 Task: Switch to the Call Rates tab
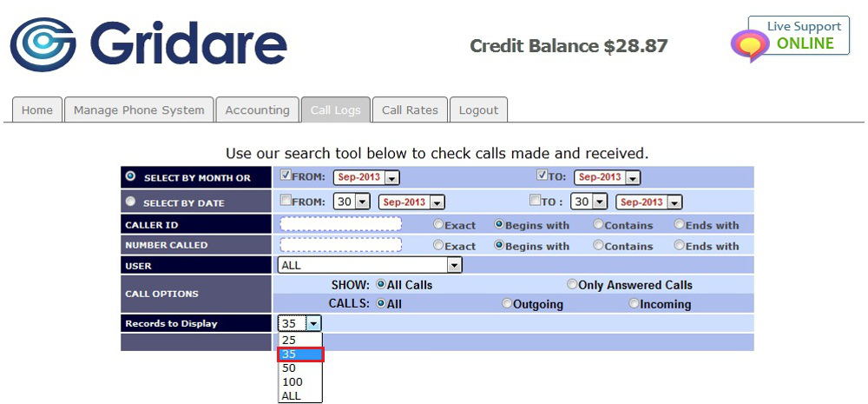pyautogui.click(x=410, y=110)
